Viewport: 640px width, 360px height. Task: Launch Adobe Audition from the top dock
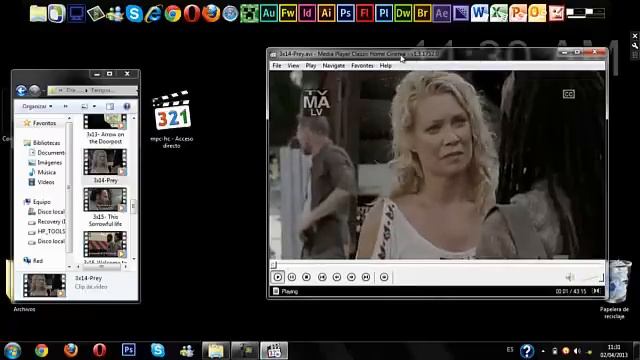(268, 13)
